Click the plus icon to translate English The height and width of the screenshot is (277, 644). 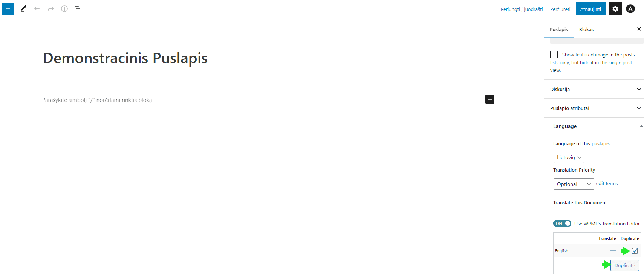(x=613, y=251)
